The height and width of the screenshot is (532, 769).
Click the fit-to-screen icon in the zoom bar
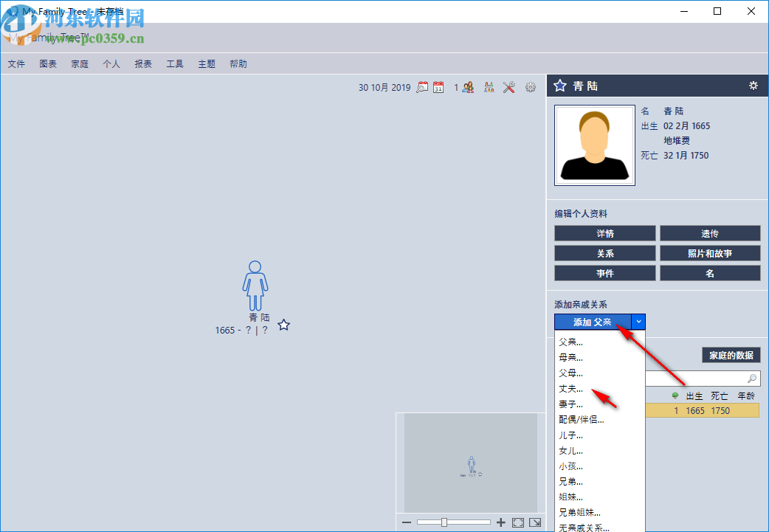click(x=518, y=522)
